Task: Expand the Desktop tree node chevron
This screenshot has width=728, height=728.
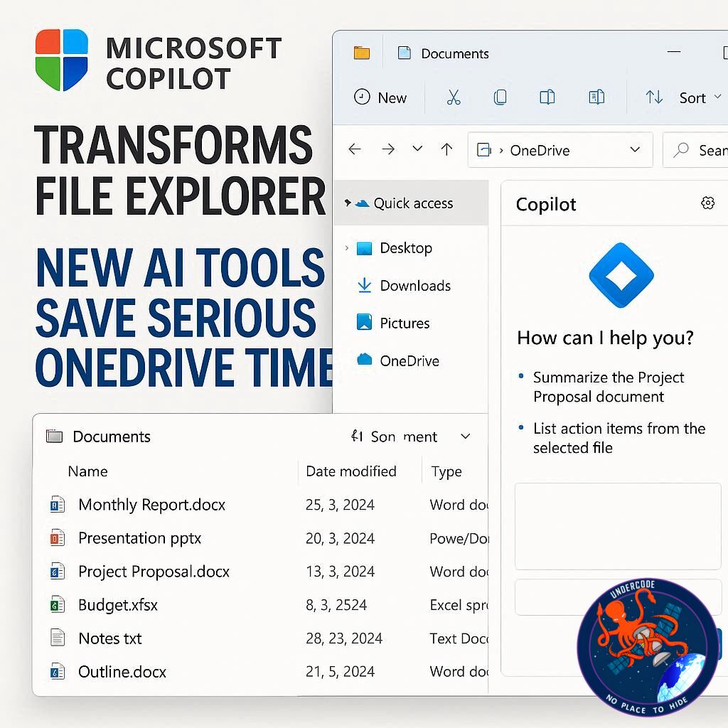Action: point(346,248)
